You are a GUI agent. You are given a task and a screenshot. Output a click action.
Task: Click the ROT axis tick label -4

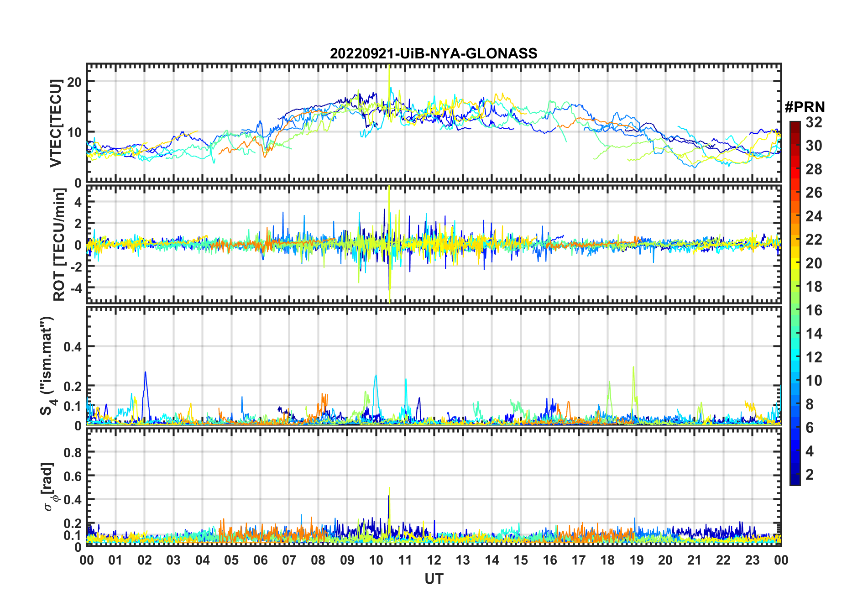(76, 288)
